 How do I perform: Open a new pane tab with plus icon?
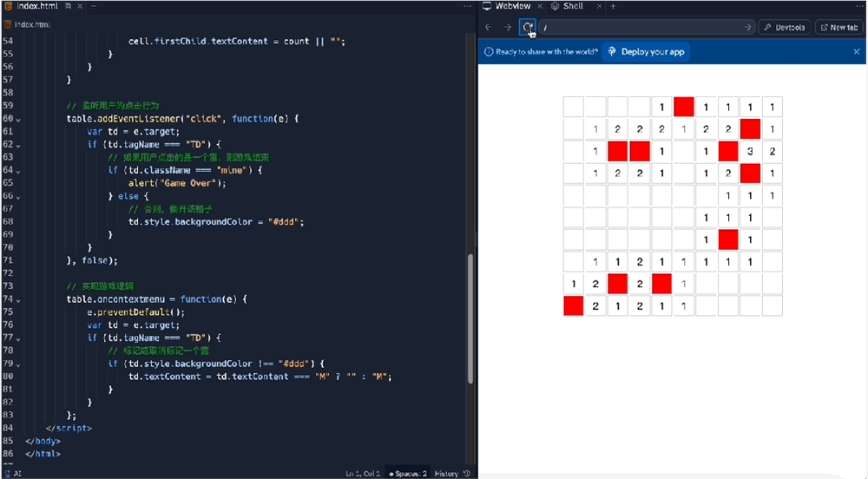click(x=613, y=6)
